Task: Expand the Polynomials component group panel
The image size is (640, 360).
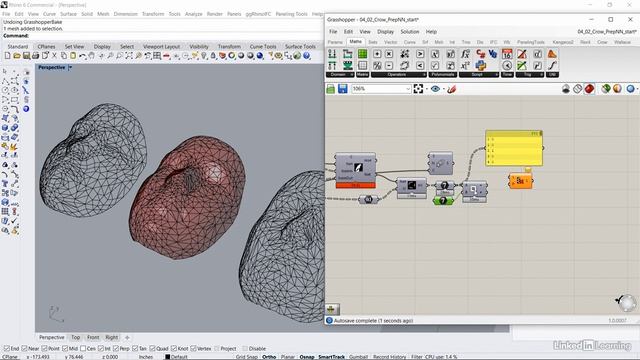Action: [x=442, y=75]
